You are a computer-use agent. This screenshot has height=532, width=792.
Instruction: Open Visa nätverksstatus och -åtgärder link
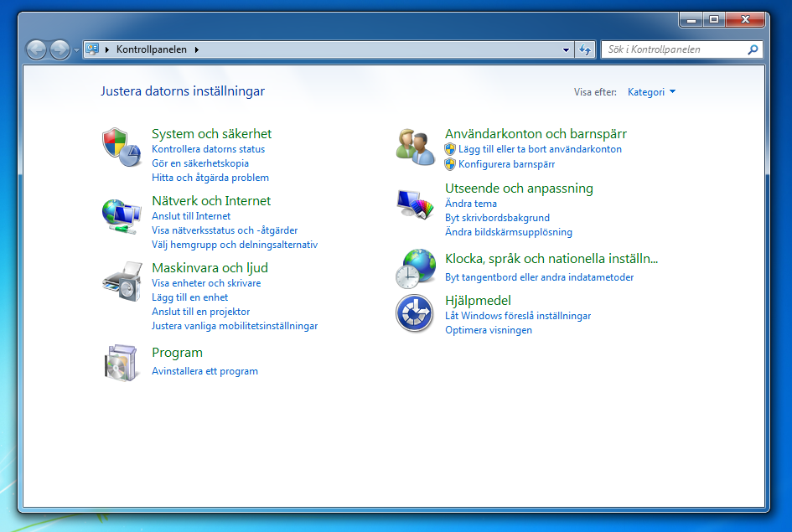click(224, 230)
